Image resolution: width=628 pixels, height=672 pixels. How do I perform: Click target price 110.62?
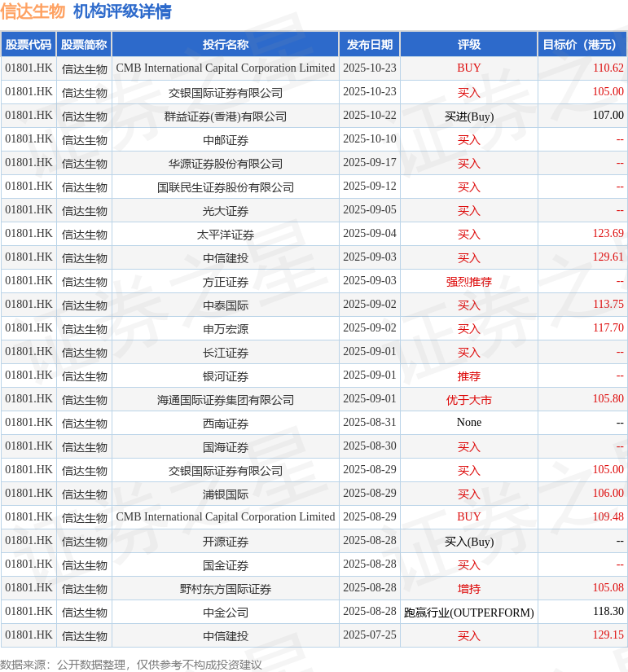pyautogui.click(x=608, y=68)
